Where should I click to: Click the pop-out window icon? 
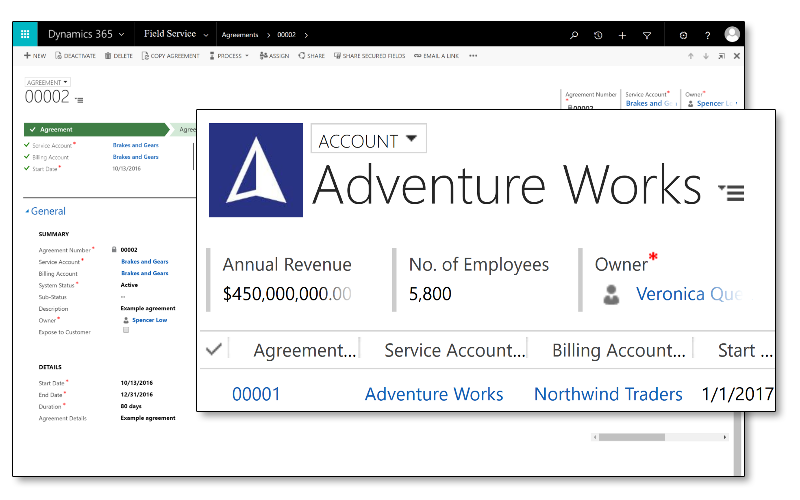point(721,56)
